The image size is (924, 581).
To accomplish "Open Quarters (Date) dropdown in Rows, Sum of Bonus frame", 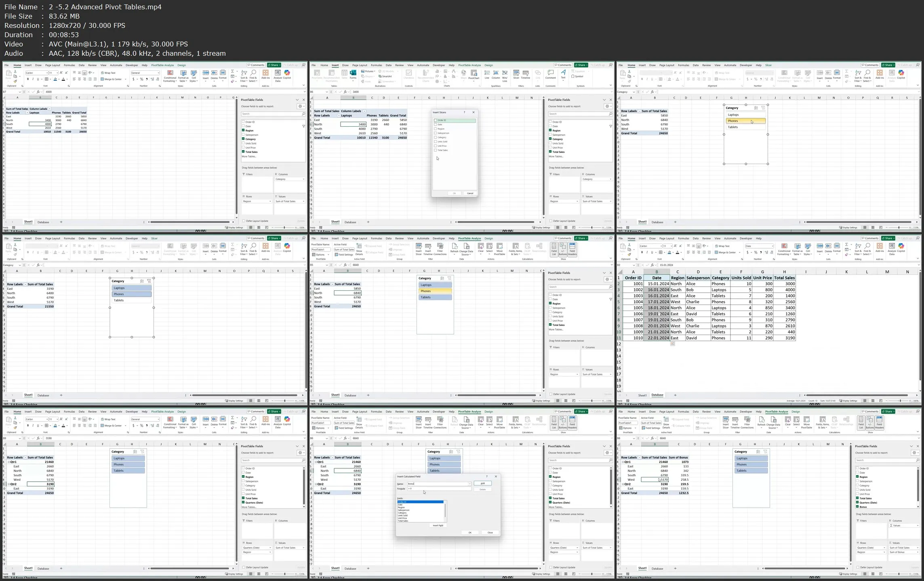I will (x=884, y=548).
